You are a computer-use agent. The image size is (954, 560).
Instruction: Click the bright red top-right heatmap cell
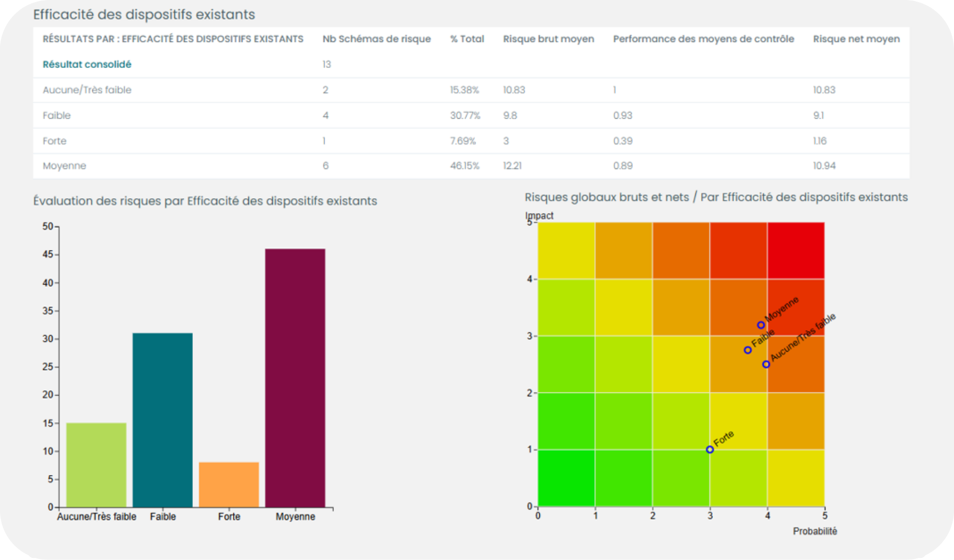click(x=796, y=250)
